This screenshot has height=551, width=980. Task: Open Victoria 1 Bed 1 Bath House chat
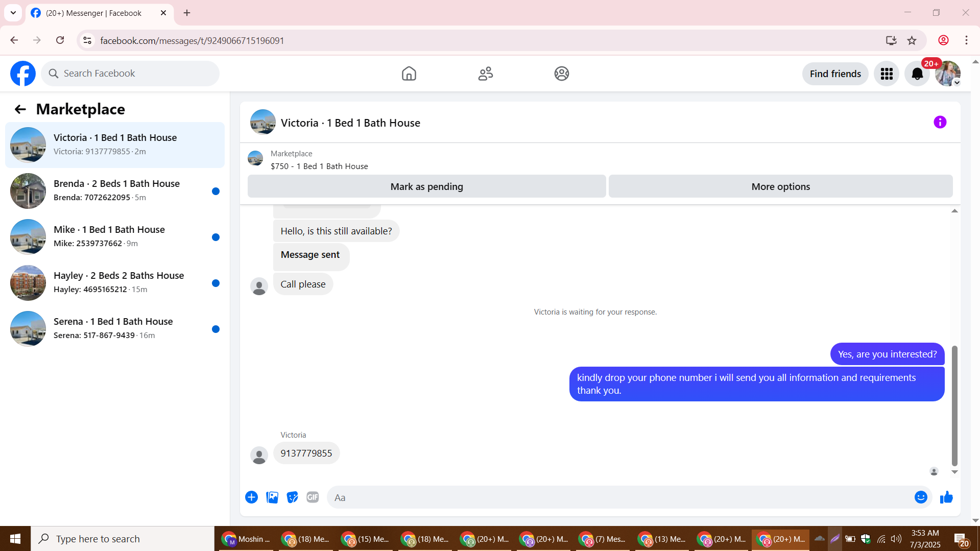tap(115, 145)
